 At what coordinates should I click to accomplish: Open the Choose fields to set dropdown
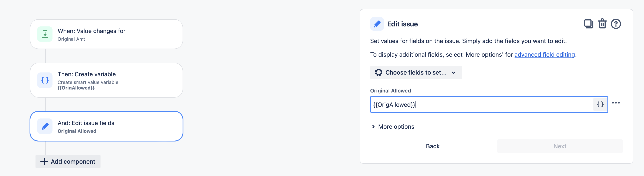[x=416, y=72]
